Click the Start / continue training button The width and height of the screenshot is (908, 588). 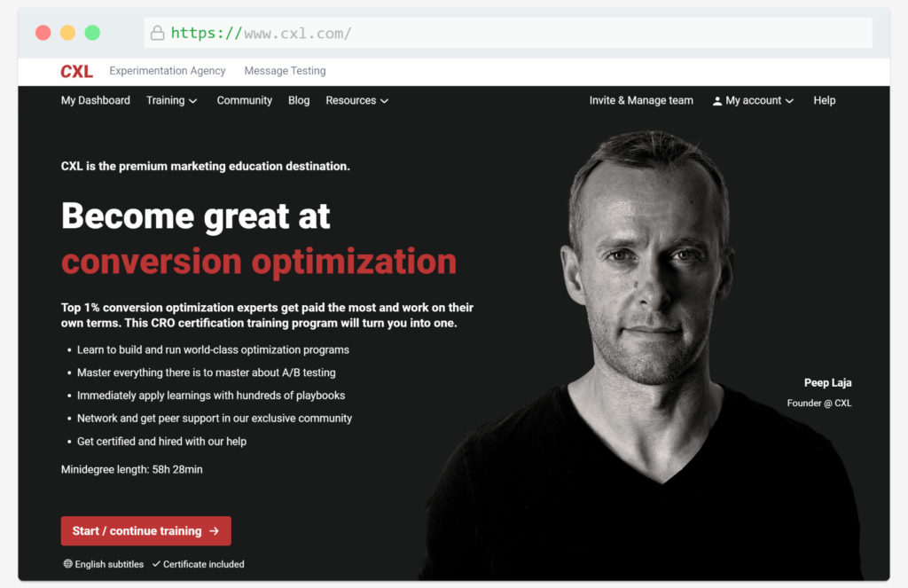pyautogui.click(x=146, y=530)
